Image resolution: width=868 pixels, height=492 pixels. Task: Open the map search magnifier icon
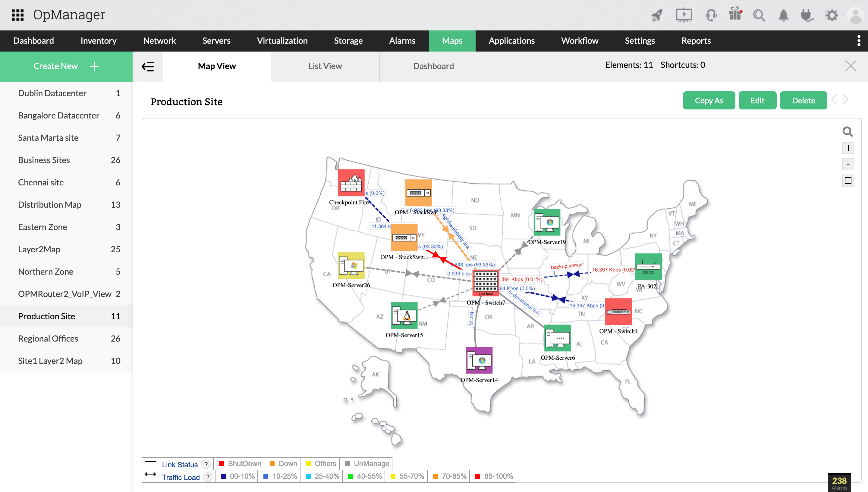[848, 131]
